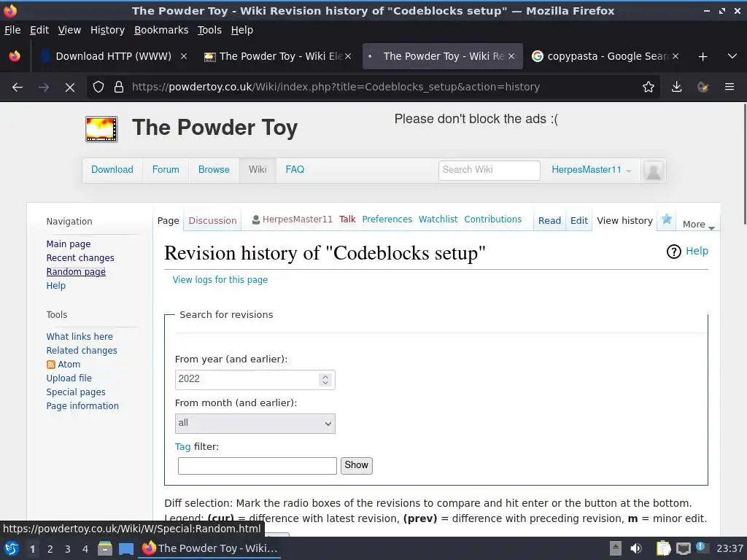The height and width of the screenshot is (560, 747).
Task: Click the Show button
Action: 356,465
